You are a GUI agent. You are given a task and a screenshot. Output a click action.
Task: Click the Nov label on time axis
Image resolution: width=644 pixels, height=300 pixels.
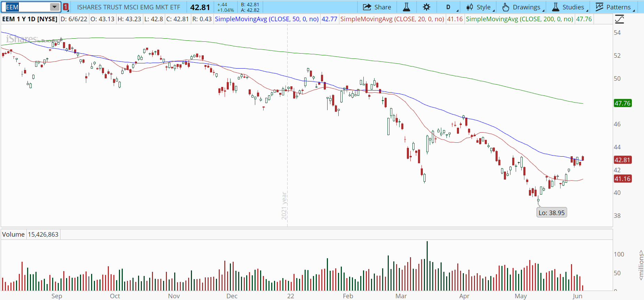coord(174,296)
